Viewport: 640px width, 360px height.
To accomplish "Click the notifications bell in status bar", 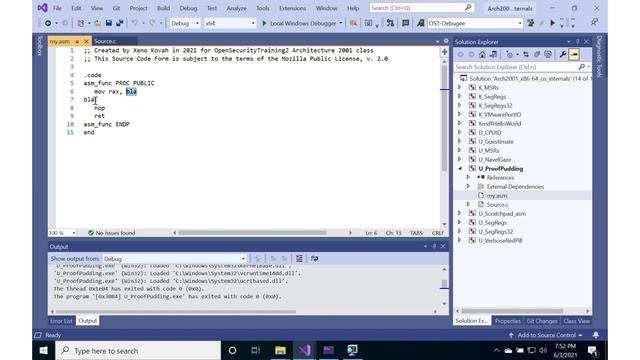I will [596, 335].
